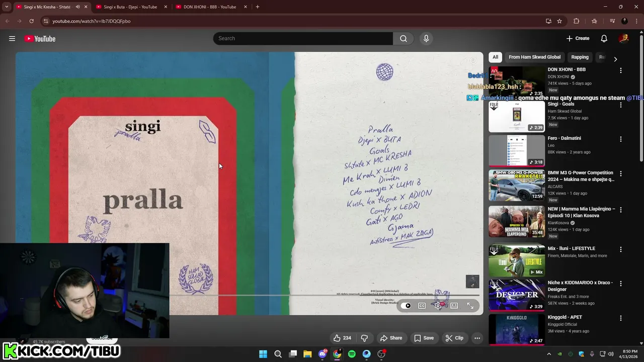Screen dimensions: 644x362
Task: Go to the YouTube home logo
Action: point(40,39)
